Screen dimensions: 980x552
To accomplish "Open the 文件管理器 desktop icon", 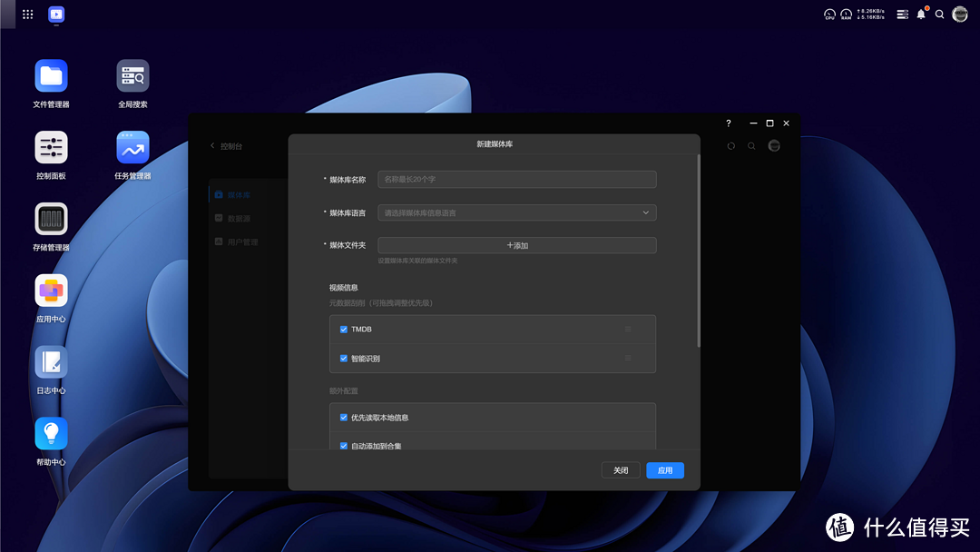I will pos(51,76).
